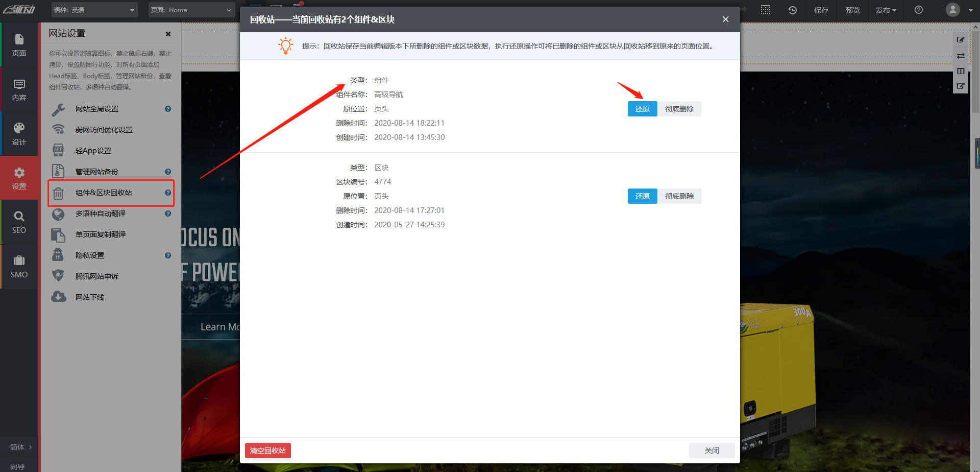
Task: Click 单页面复制翻译 copy icon
Action: [x=58, y=234]
